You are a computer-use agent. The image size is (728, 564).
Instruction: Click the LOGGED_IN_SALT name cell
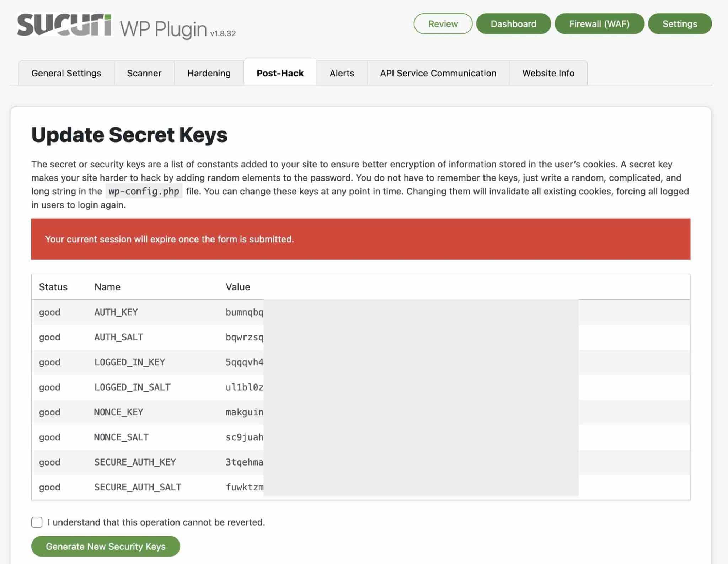(x=132, y=387)
